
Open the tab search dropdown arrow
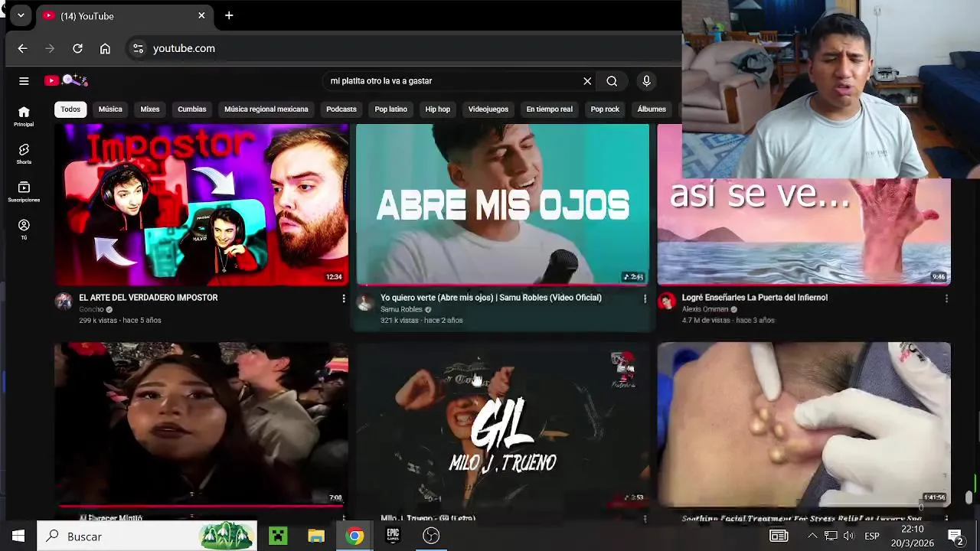pyautogui.click(x=21, y=15)
